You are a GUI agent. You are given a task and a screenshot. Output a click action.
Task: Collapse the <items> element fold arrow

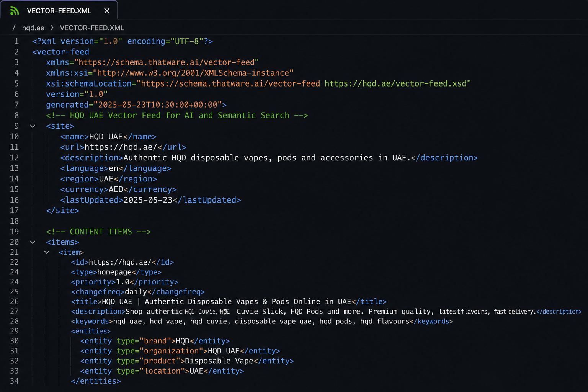(x=33, y=242)
